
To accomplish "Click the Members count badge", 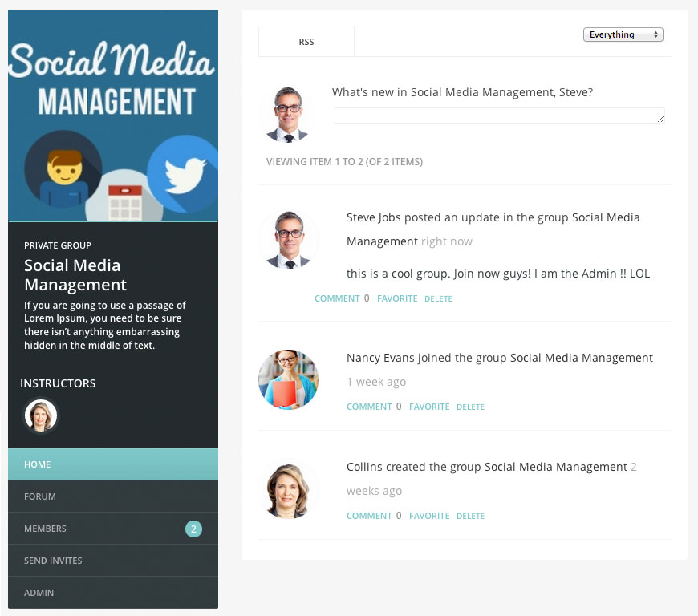I will pyautogui.click(x=193, y=529).
